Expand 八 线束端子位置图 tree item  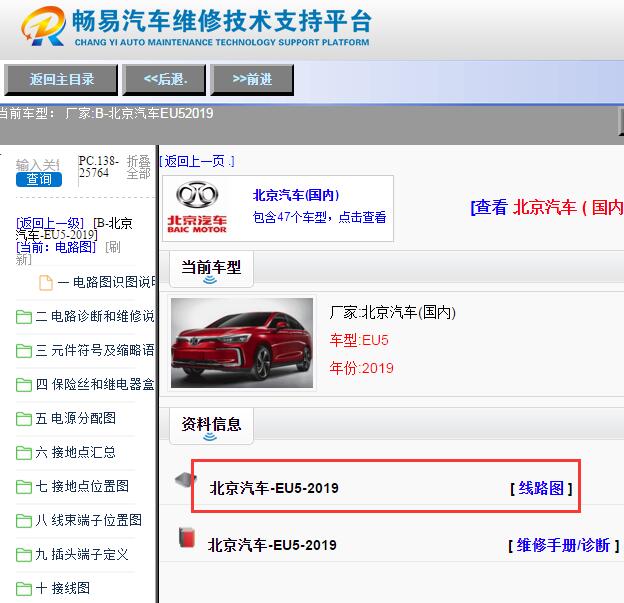tap(88, 520)
